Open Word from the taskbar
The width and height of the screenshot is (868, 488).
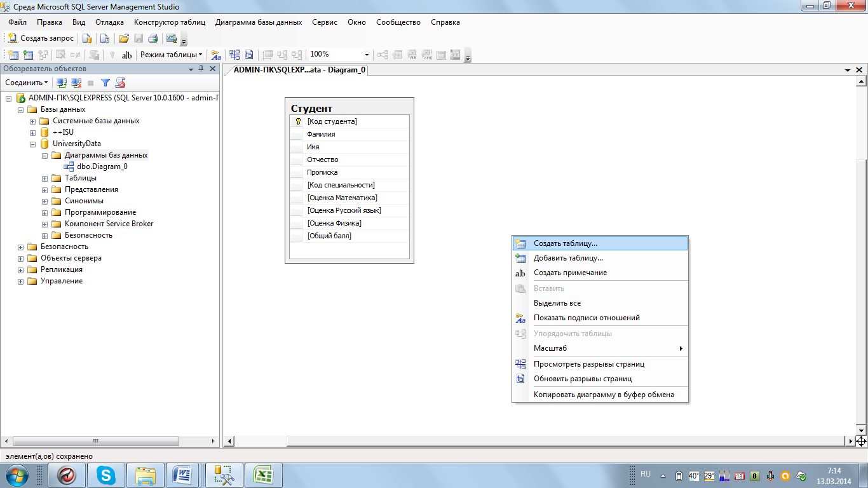[184, 475]
